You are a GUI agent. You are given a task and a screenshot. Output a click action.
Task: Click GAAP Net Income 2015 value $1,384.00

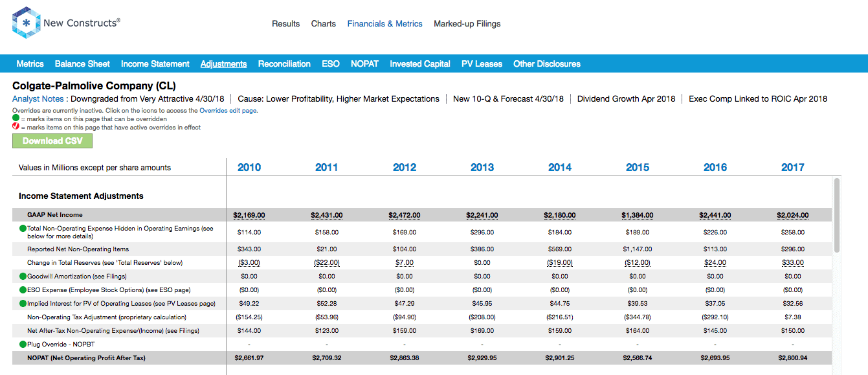point(638,215)
